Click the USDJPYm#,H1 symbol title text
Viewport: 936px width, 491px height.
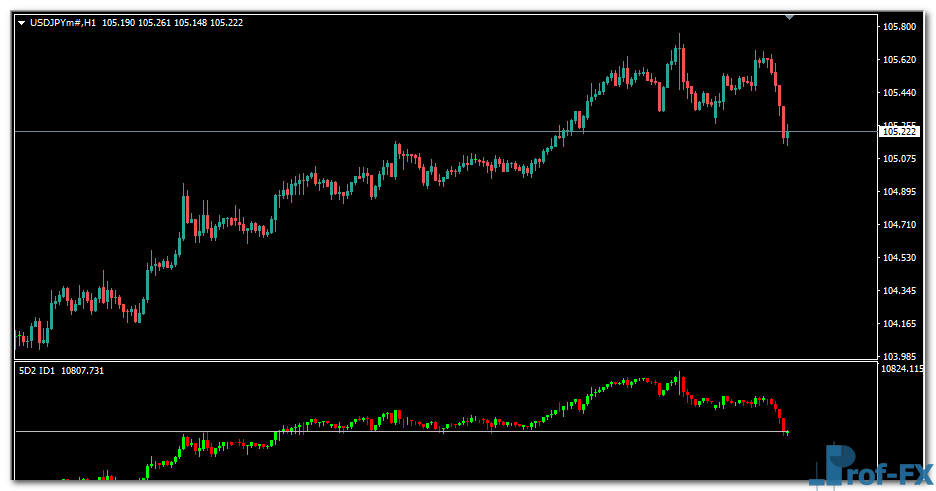[x=63, y=22]
